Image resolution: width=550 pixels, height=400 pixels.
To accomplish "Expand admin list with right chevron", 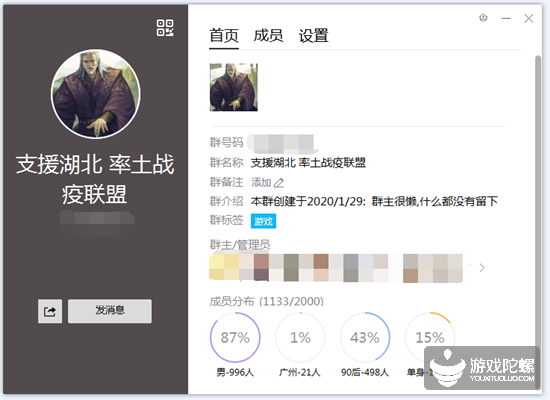I will (482, 268).
